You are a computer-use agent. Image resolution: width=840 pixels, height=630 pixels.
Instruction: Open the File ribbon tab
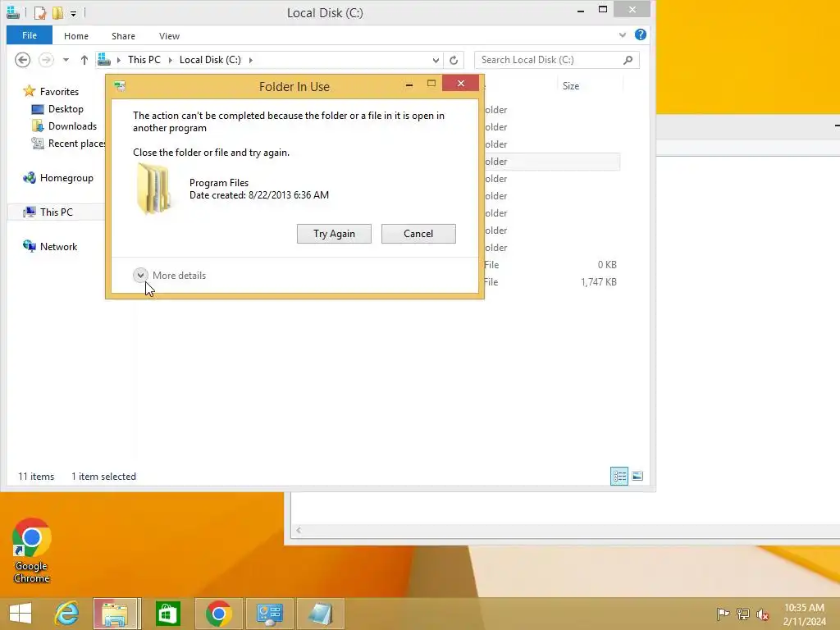pos(30,35)
